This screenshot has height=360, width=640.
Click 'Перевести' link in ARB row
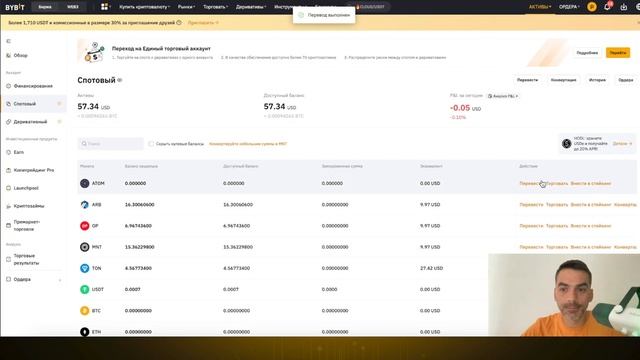[x=531, y=204]
